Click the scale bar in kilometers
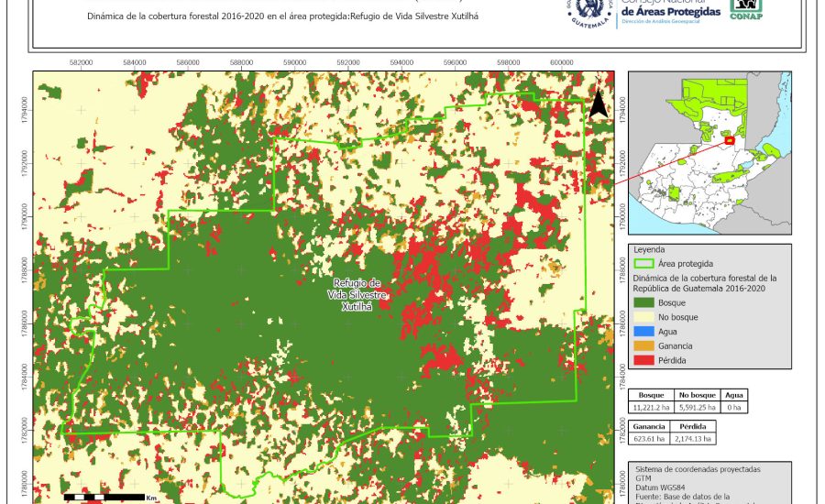 pyautogui.click(x=103, y=497)
